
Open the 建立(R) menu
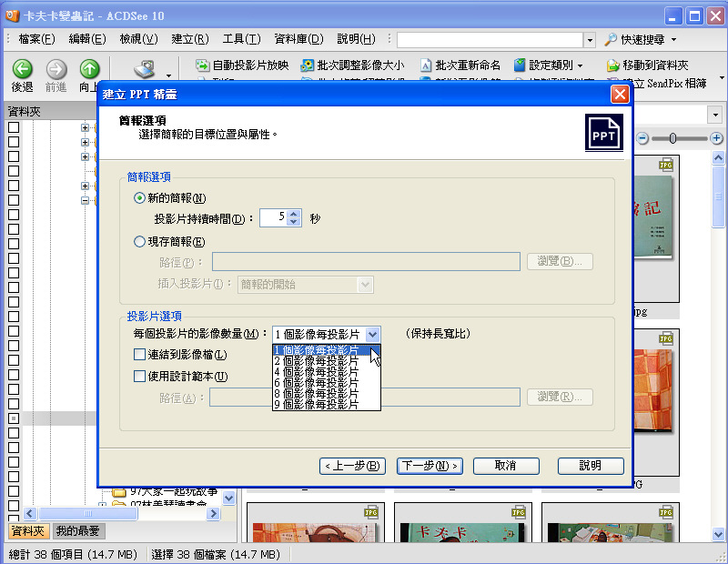coord(190,39)
